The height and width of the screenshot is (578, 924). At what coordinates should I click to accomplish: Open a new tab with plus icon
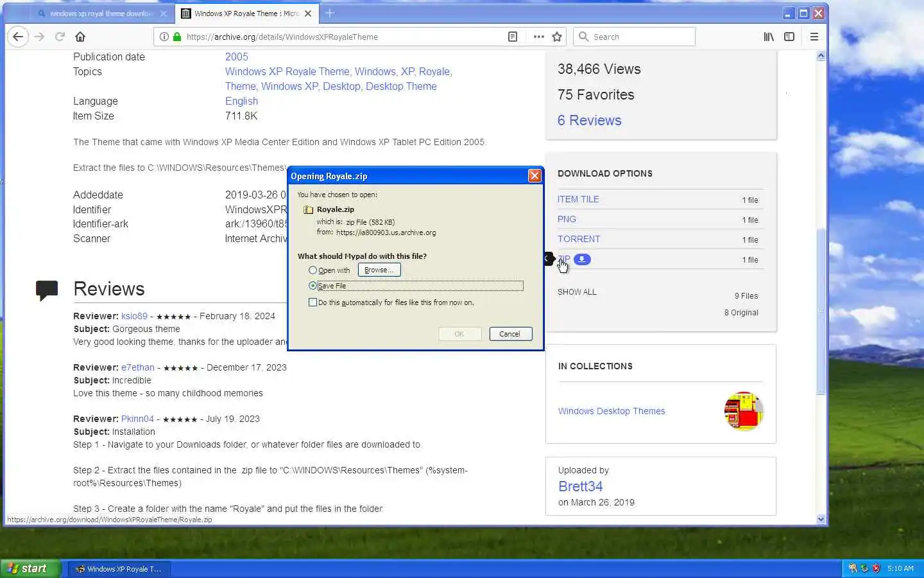(330, 13)
